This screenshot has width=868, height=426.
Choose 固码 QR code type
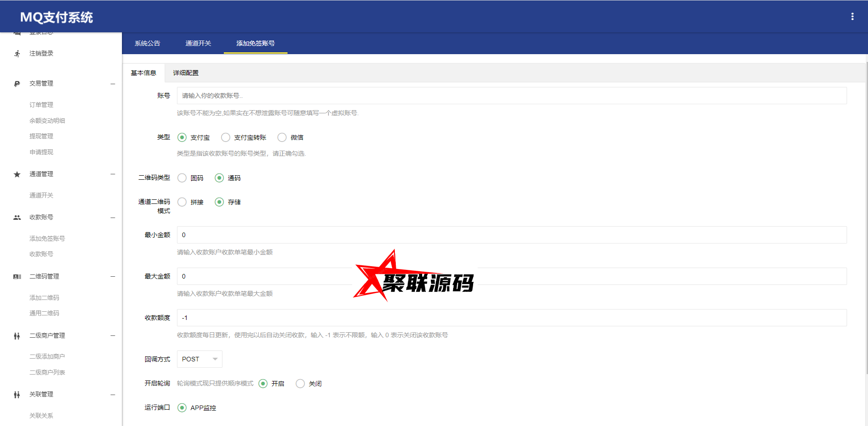182,178
